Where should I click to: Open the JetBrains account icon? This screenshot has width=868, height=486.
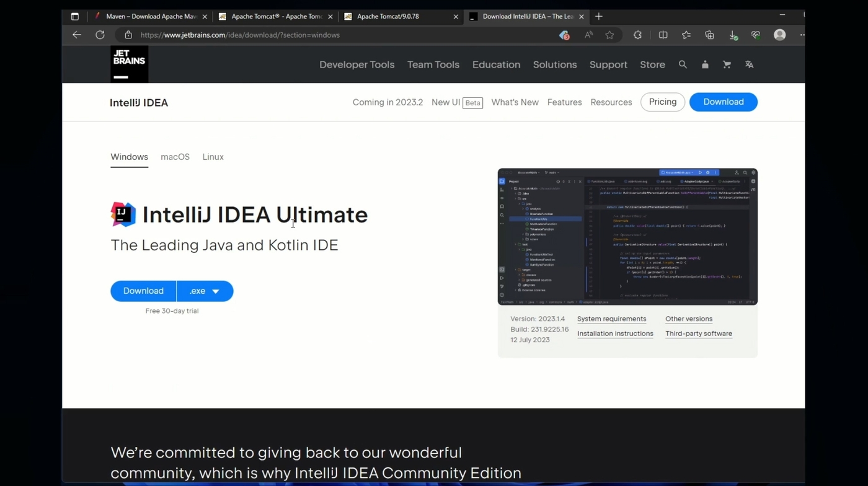tap(705, 64)
